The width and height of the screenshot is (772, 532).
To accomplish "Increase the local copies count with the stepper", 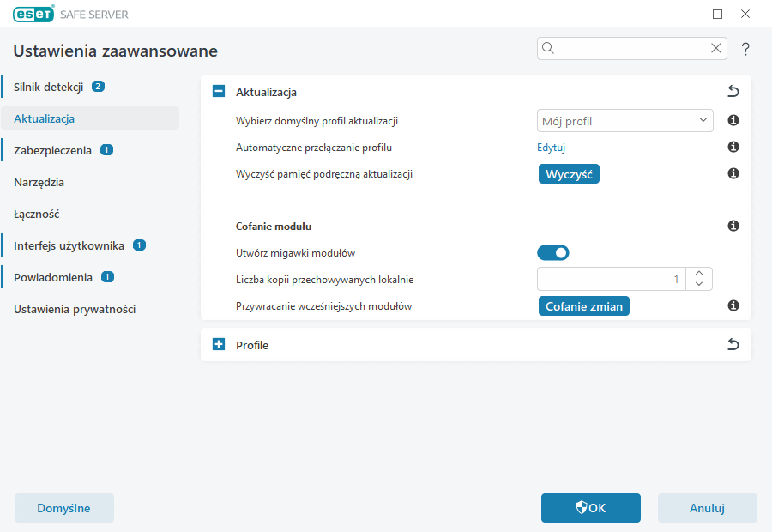I will [x=699, y=273].
